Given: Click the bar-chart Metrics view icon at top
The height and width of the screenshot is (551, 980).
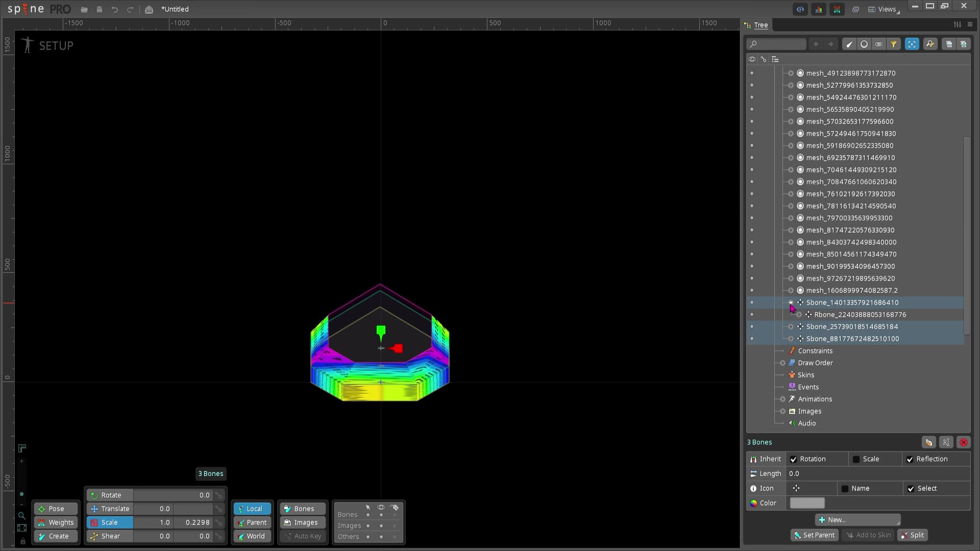Looking at the screenshot, I should tap(819, 9).
